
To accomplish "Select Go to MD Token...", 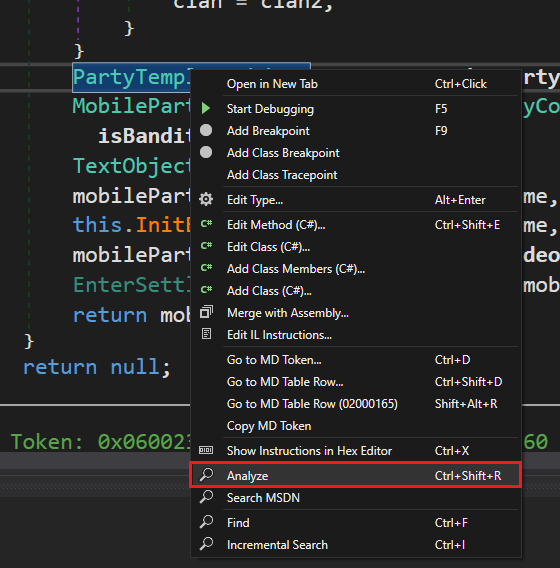I will tap(356, 360).
